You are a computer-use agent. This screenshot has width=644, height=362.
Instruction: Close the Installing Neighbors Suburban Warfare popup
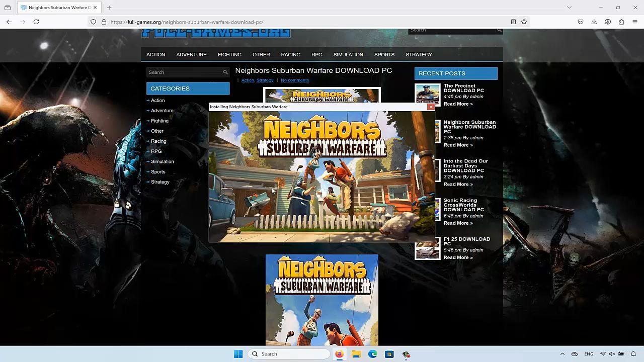point(431,107)
